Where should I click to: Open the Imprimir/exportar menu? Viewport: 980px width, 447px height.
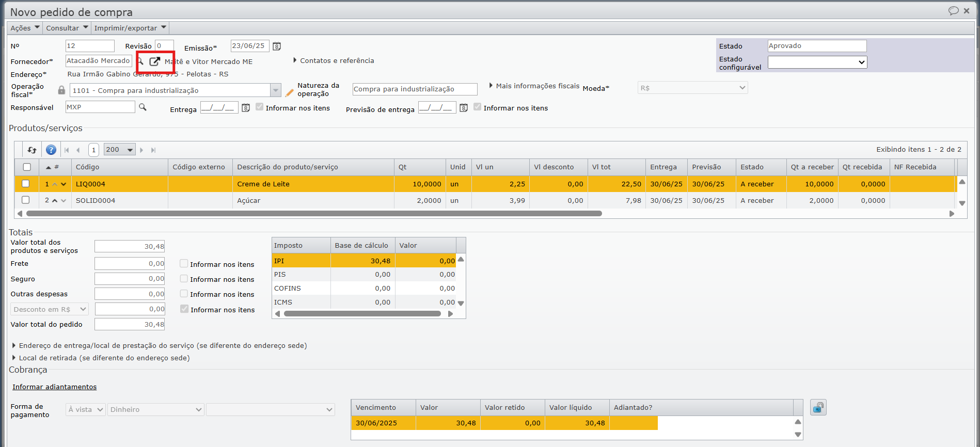(x=130, y=28)
